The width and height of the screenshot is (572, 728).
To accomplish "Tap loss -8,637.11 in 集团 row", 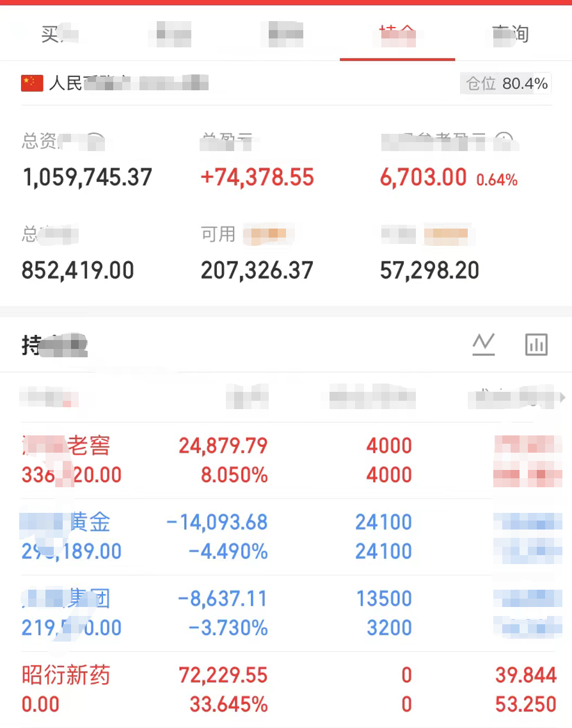I will pos(223,599).
